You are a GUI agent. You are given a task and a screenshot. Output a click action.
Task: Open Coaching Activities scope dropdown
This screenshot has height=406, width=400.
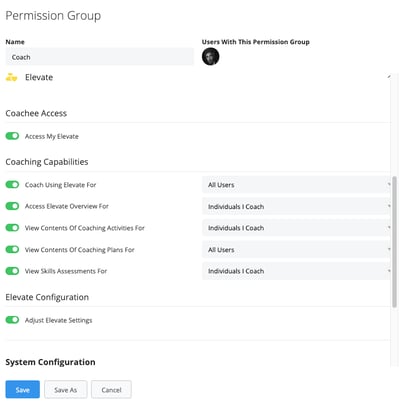[x=296, y=228]
